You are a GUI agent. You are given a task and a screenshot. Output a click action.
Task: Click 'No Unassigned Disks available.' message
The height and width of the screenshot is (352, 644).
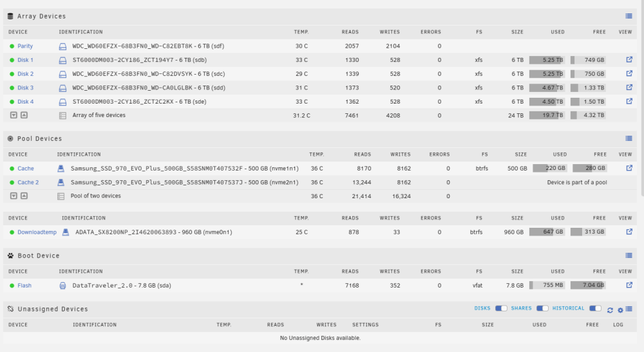[320, 338]
